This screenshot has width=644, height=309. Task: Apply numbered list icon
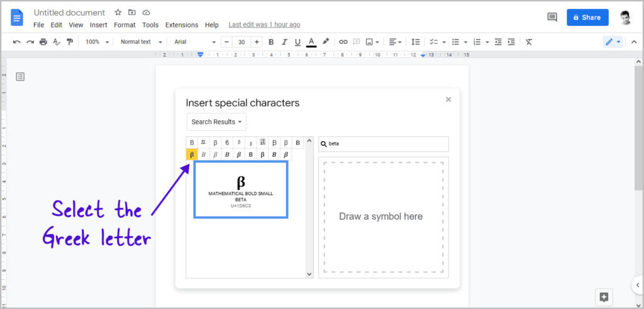[477, 42]
